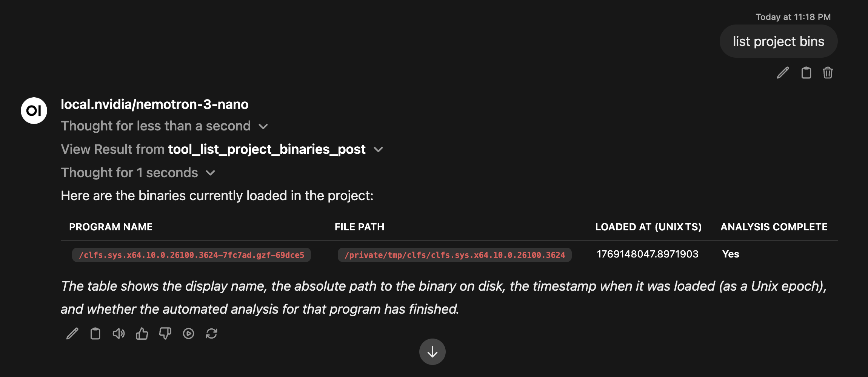The image size is (868, 377).
Task: Copy the "list project bins" user message
Action: (806, 73)
